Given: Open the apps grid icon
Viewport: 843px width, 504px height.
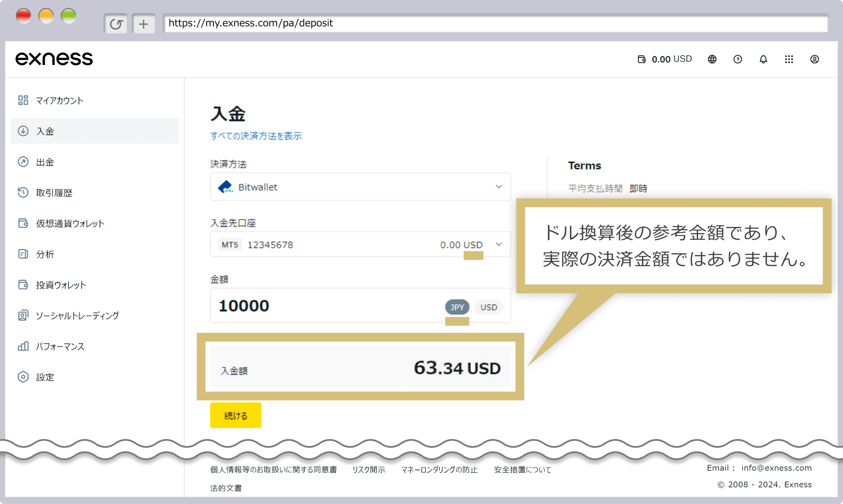Looking at the screenshot, I should 789,59.
